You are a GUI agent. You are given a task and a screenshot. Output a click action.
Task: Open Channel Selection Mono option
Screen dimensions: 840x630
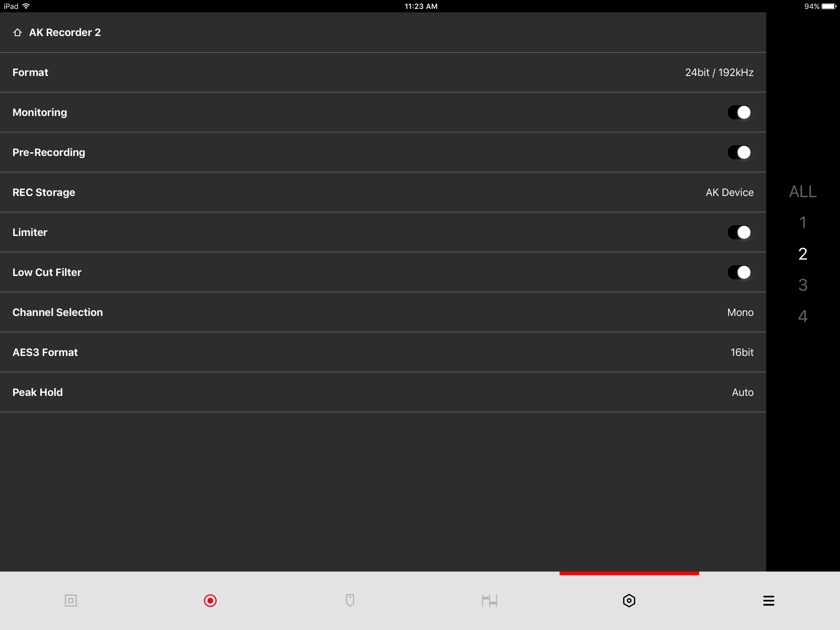[383, 312]
